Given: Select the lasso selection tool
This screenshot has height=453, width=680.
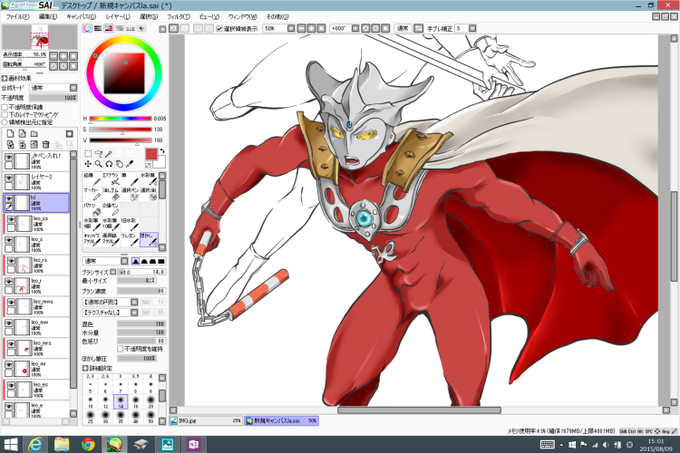Looking at the screenshot, I should pos(98,154).
